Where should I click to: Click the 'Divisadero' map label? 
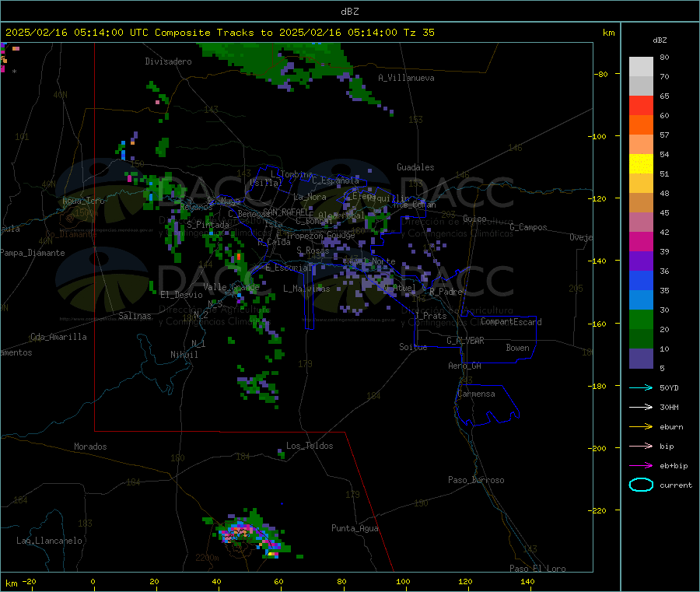click(x=168, y=61)
